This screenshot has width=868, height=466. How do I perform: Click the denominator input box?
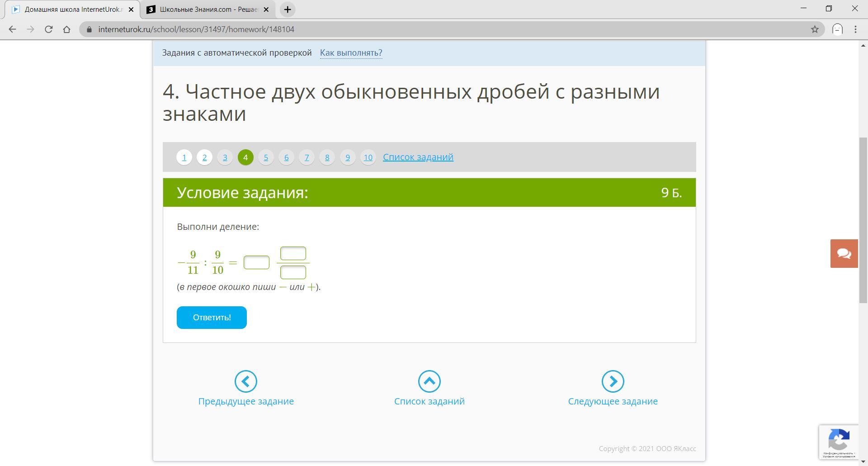293,272
